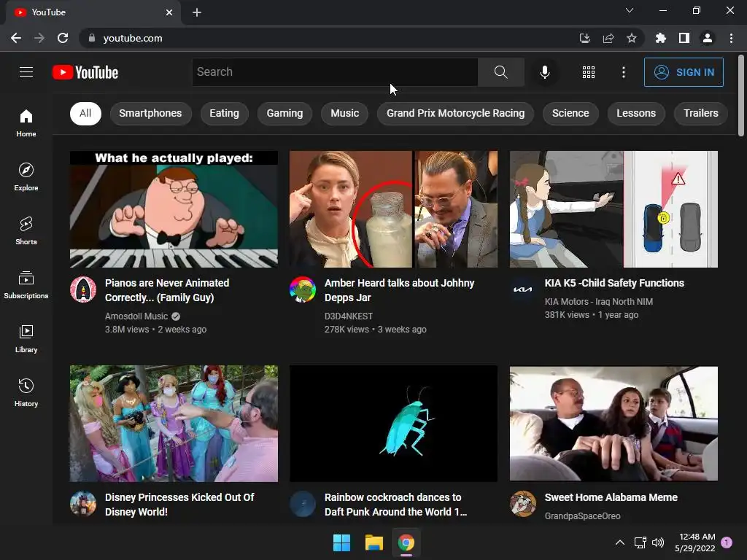Open Chrome three-dot menu
Screen dimensions: 747x560
click(x=731, y=38)
